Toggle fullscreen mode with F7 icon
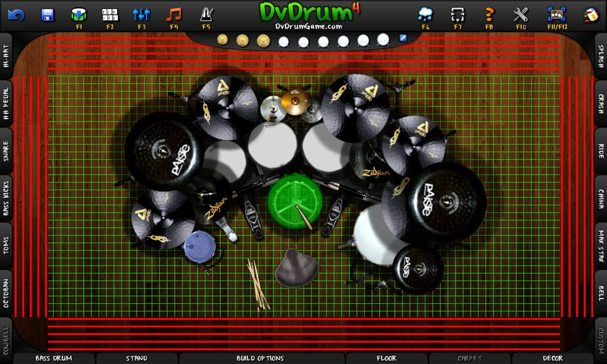This screenshot has width=607, height=364. 458,14
